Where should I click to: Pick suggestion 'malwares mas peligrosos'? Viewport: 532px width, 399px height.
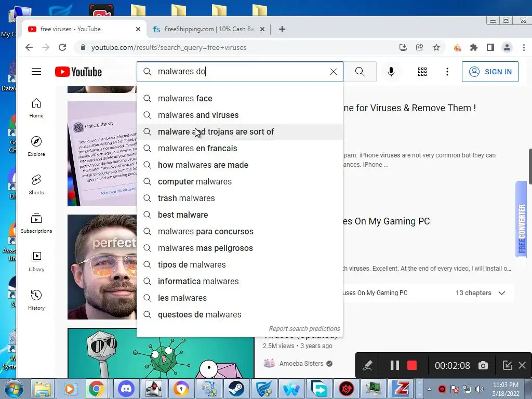tap(240, 248)
